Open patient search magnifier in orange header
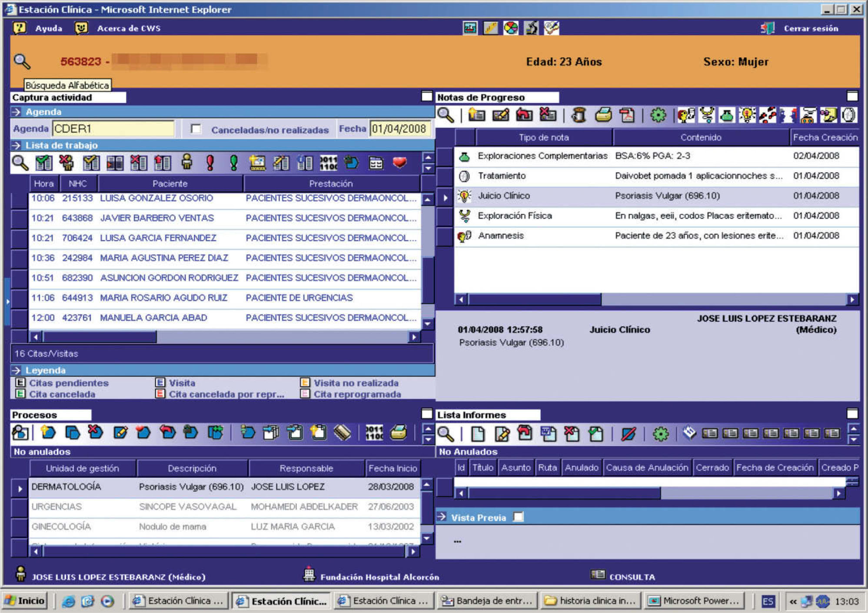868x613 pixels. click(x=22, y=61)
